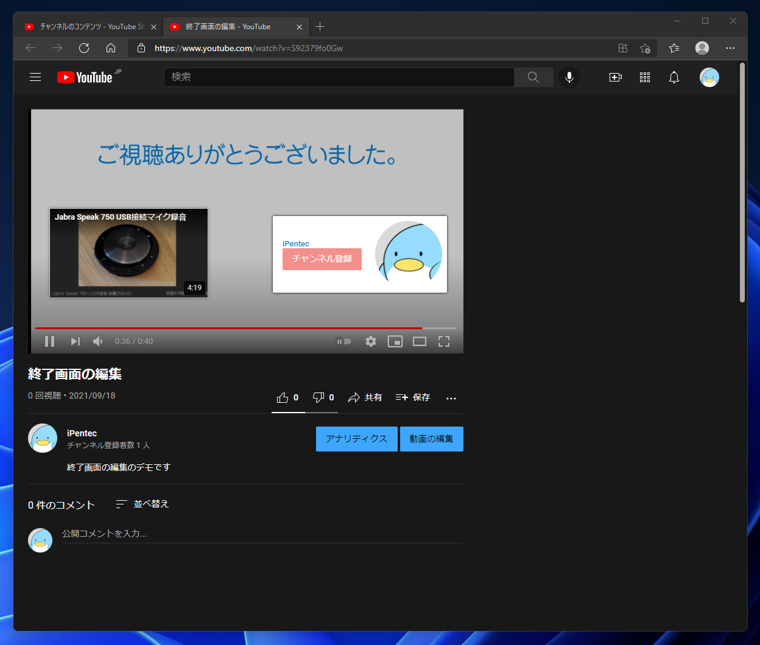Image resolution: width=760 pixels, height=645 pixels.
Task: Click the commenter avatar beside comment box
Action: pyautogui.click(x=40, y=540)
